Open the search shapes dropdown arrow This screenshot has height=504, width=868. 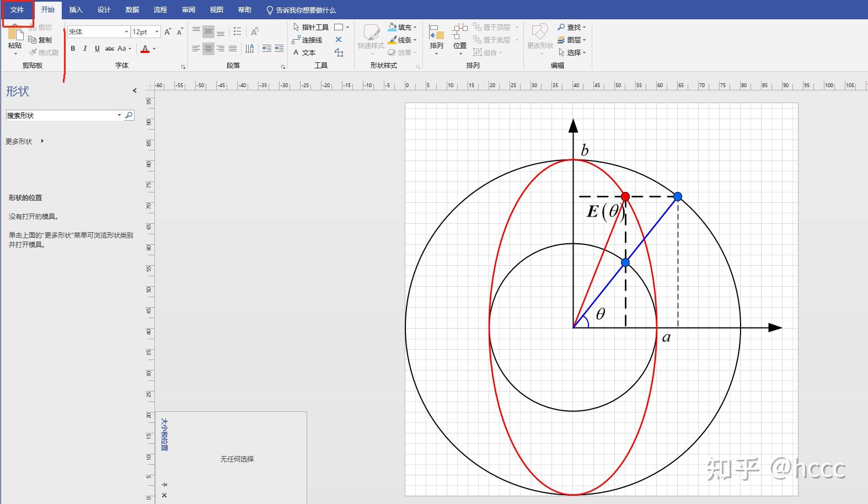point(119,115)
